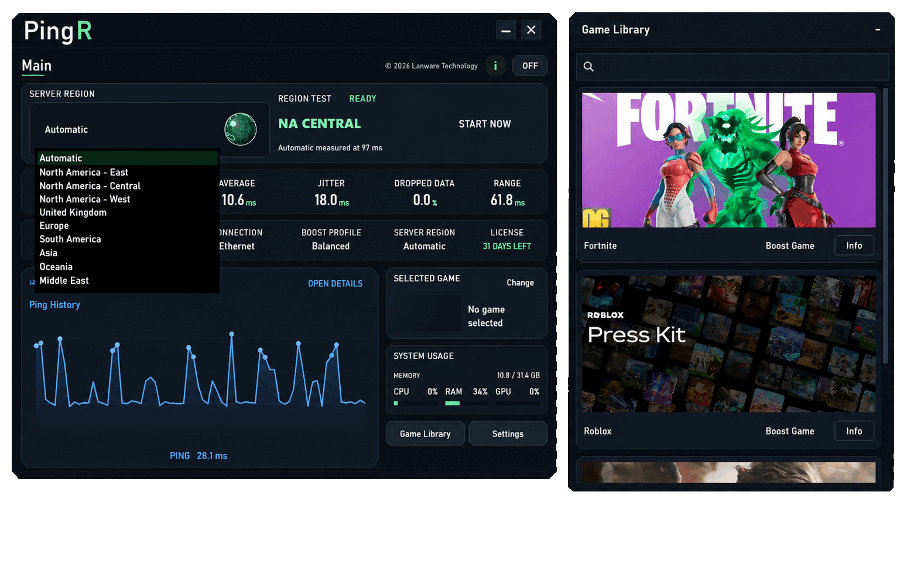Click the Game Library search field
Image resolution: width=917 pixels, height=588 pixels.
[x=732, y=67]
